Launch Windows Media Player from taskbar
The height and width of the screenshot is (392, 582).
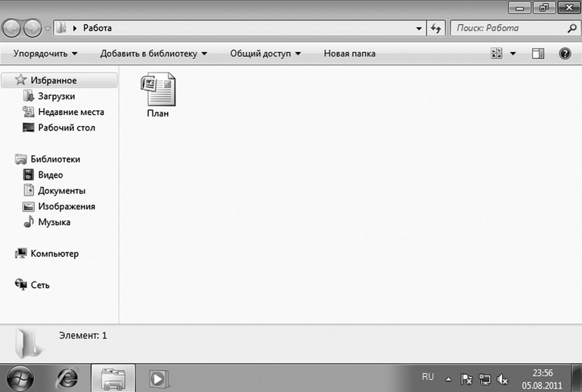click(x=159, y=378)
